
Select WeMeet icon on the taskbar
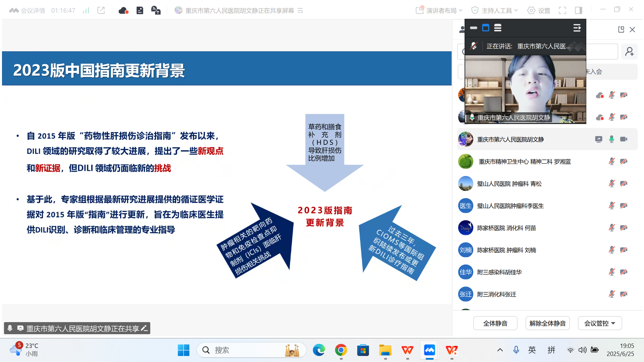430,350
